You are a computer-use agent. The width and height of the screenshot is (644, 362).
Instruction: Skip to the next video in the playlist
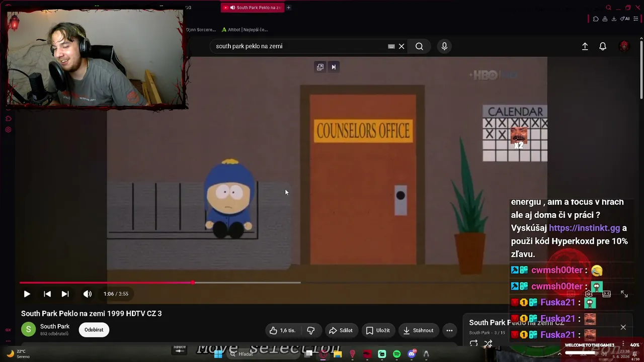click(65, 294)
